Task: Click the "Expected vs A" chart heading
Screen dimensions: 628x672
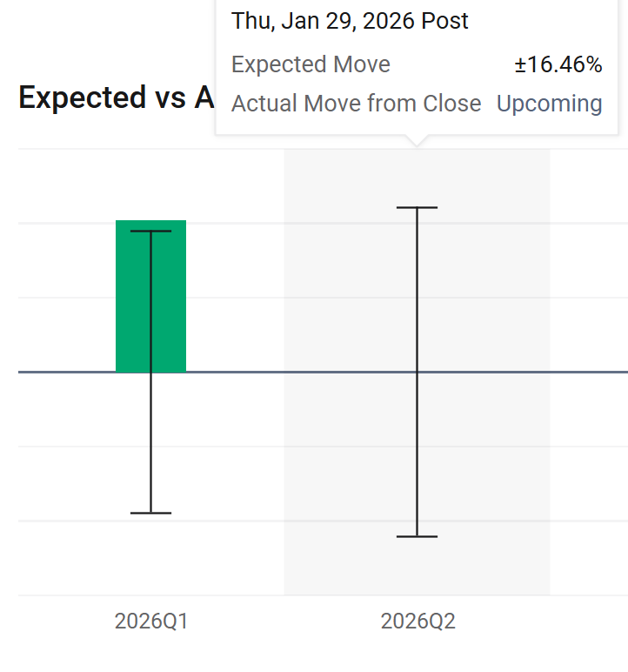Action: (116, 97)
